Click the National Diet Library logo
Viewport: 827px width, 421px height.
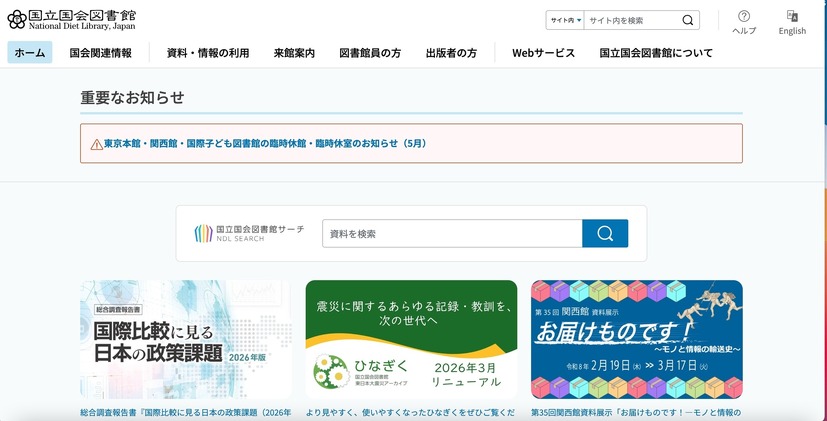click(71, 19)
